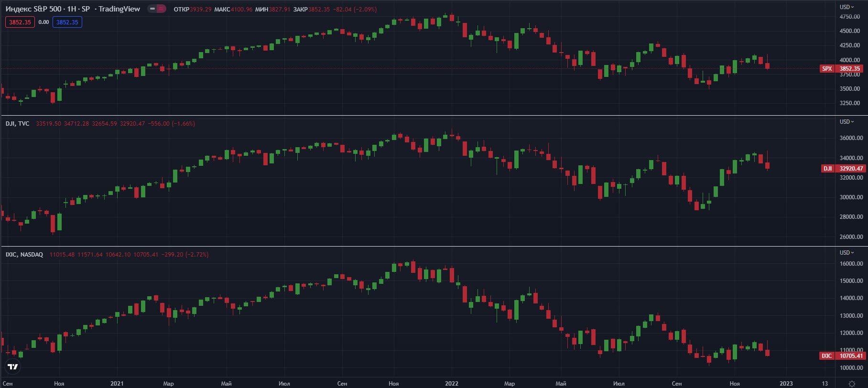Click the 4750.00 level on S&P price scale
Screen dimensions: 868x388
[x=850, y=17]
